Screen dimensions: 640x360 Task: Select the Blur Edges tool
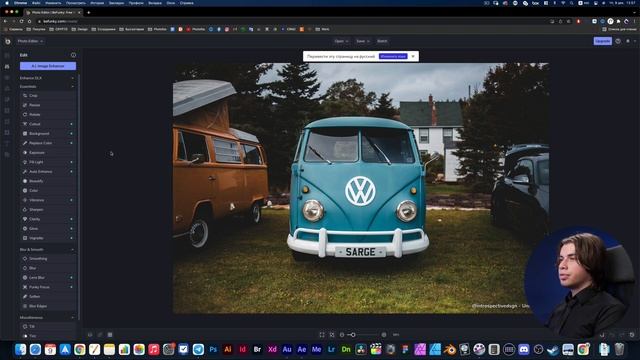click(x=48, y=306)
